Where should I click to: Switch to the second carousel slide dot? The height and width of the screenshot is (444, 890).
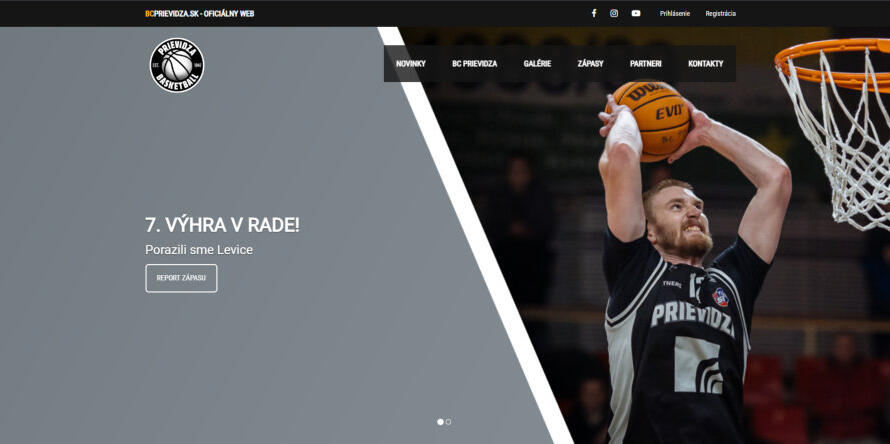[x=448, y=422]
